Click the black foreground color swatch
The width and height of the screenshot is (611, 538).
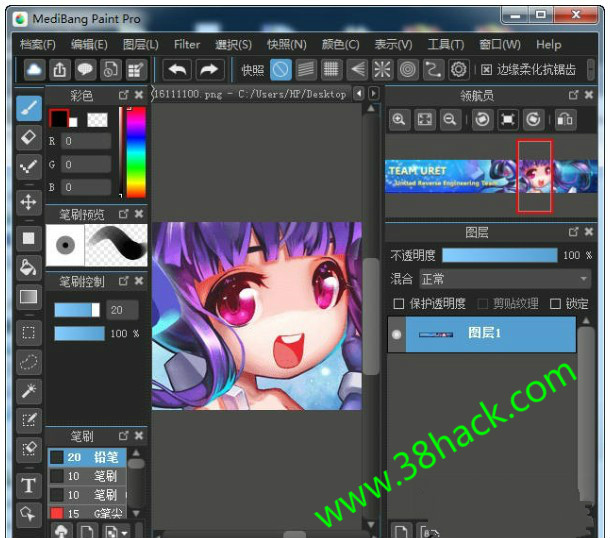tap(59, 118)
